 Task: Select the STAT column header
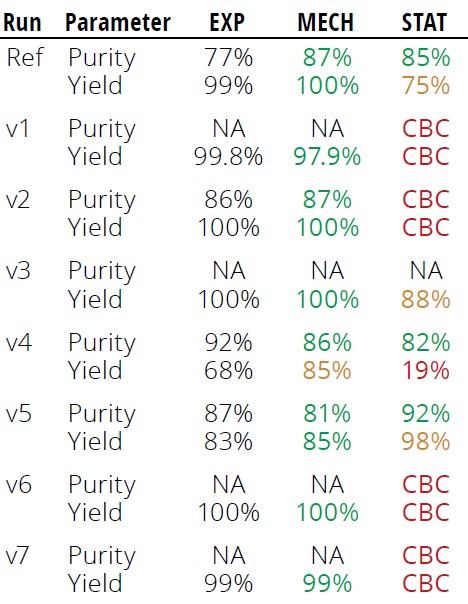(424, 22)
